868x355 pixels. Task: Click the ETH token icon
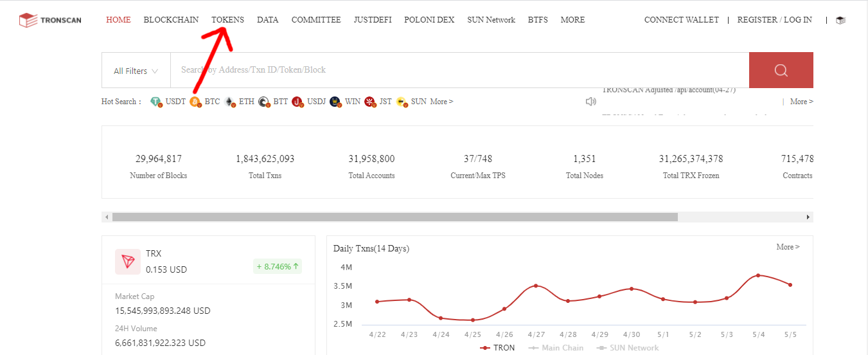230,102
